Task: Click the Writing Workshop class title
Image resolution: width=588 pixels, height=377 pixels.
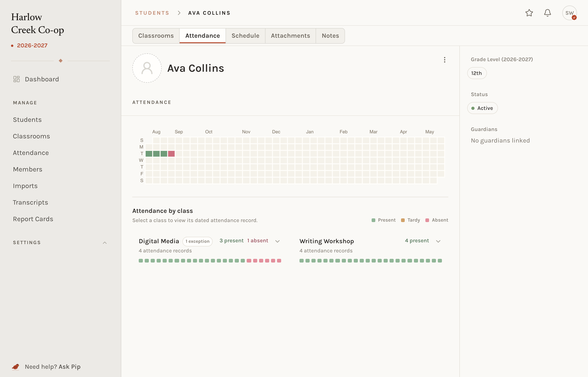Action: (x=327, y=241)
